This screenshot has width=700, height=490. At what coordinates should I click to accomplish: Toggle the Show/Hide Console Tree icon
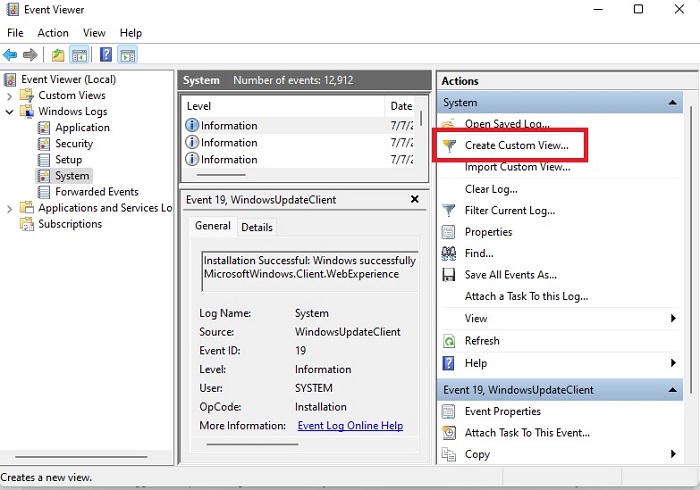pos(79,55)
